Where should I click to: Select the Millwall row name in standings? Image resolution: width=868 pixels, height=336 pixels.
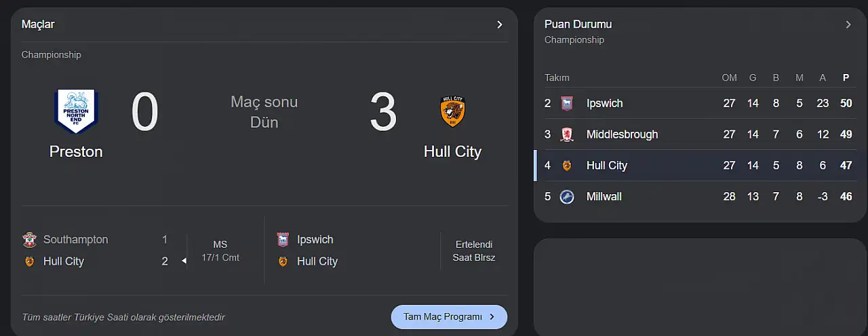pyautogui.click(x=604, y=197)
